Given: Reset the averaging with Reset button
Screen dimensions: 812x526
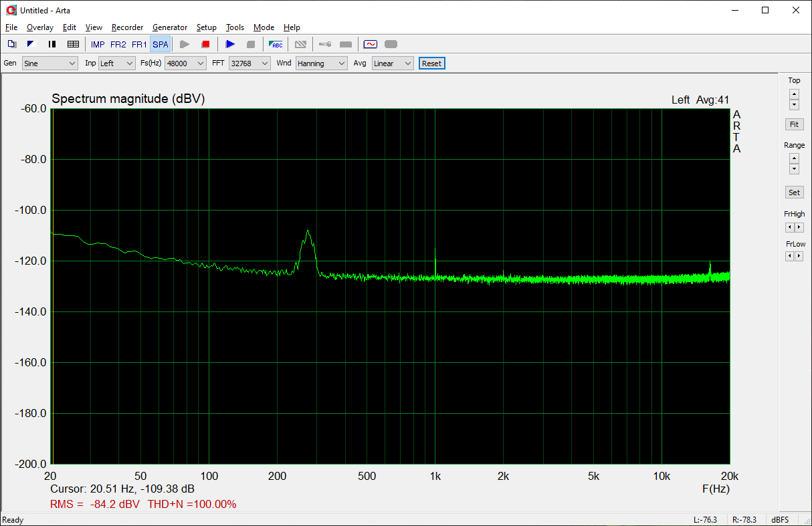Looking at the screenshot, I should tap(431, 63).
